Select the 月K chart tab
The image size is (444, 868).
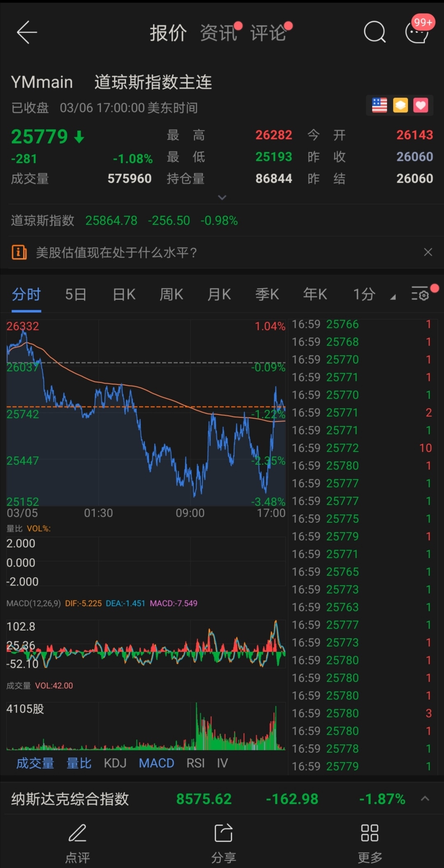pyautogui.click(x=219, y=295)
